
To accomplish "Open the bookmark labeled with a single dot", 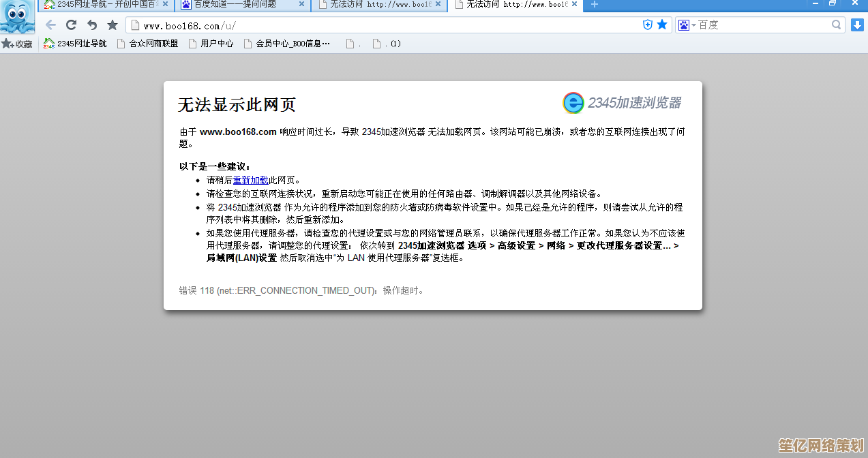I will [x=354, y=44].
